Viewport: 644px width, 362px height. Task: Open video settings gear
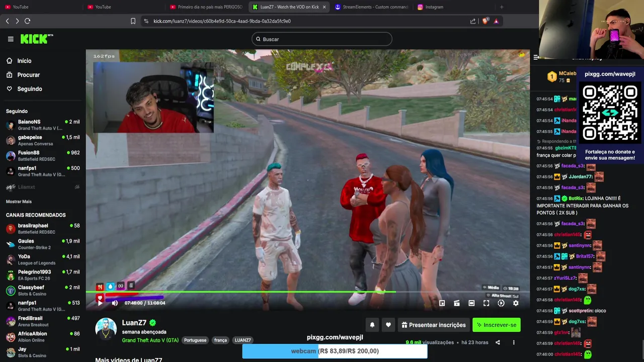(516, 303)
